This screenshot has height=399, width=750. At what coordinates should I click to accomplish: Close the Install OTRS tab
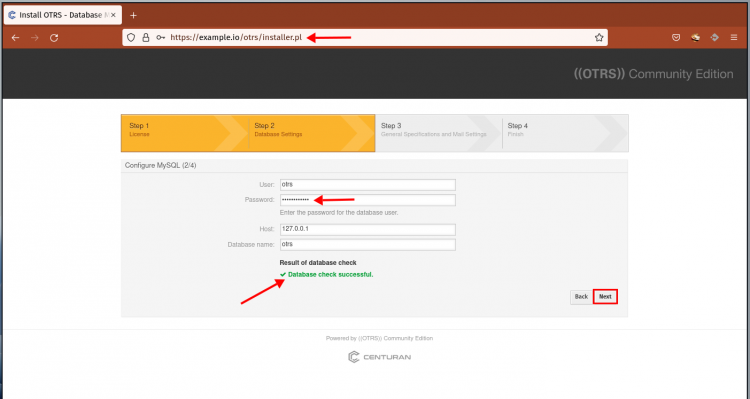click(x=113, y=15)
